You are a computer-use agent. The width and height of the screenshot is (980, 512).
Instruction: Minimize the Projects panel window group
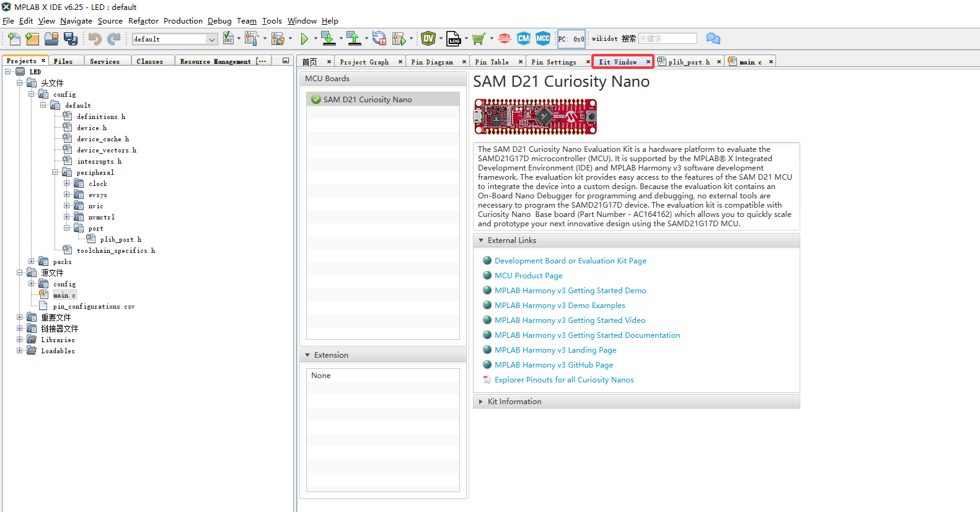tap(286, 61)
